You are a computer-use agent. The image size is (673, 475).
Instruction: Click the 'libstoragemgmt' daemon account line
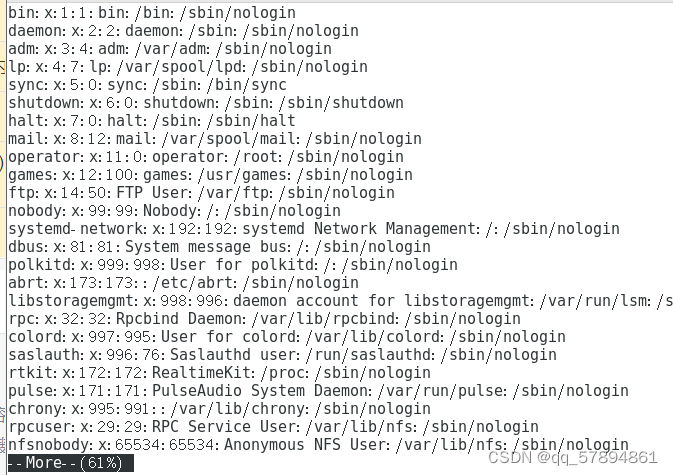340,301
